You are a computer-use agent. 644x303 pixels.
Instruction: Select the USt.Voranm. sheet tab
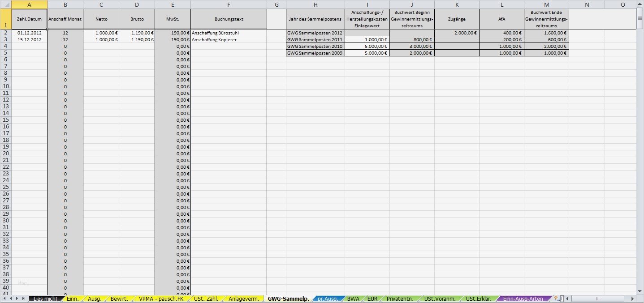tap(440, 298)
